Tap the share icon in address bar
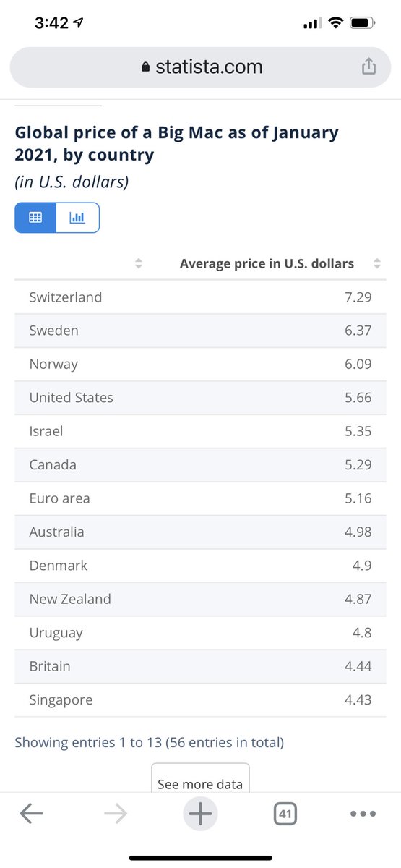The width and height of the screenshot is (401, 868). pyautogui.click(x=368, y=67)
